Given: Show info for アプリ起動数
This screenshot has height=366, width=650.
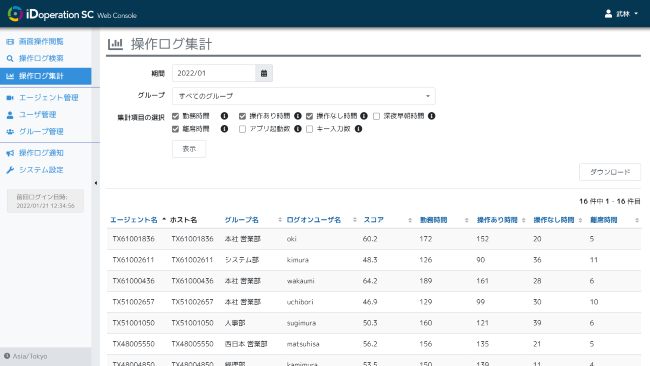Looking at the screenshot, I should tap(298, 129).
